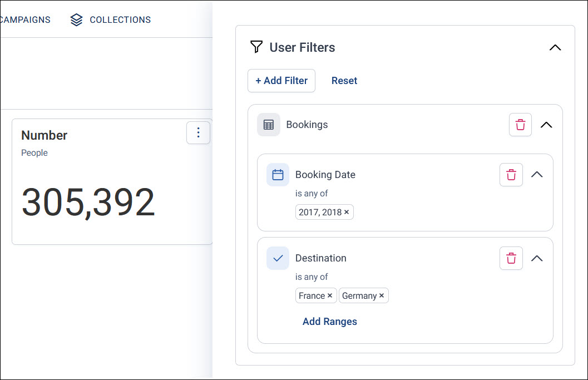588x380 pixels.
Task: Remove the Germany chip
Action: (382, 295)
